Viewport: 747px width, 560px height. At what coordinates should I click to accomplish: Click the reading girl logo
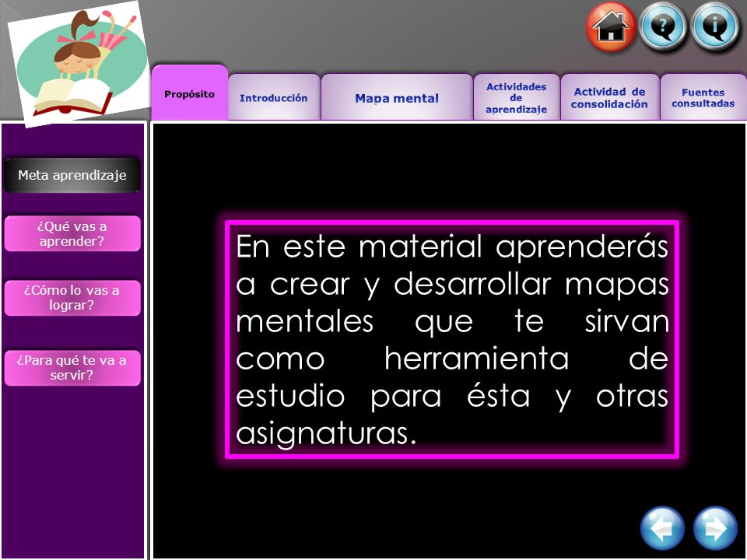point(79,64)
